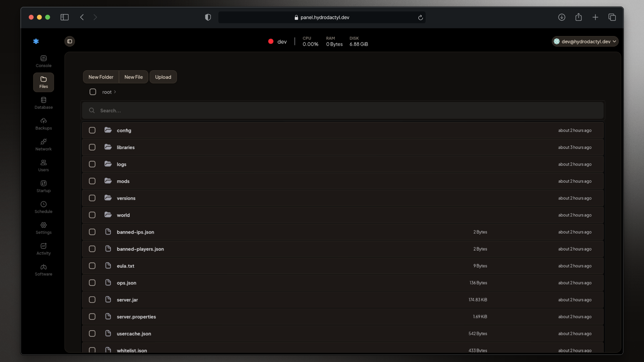Image resolution: width=644 pixels, height=362 pixels.
Task: Toggle the select-all checkbox next to root
Action: coord(93,92)
